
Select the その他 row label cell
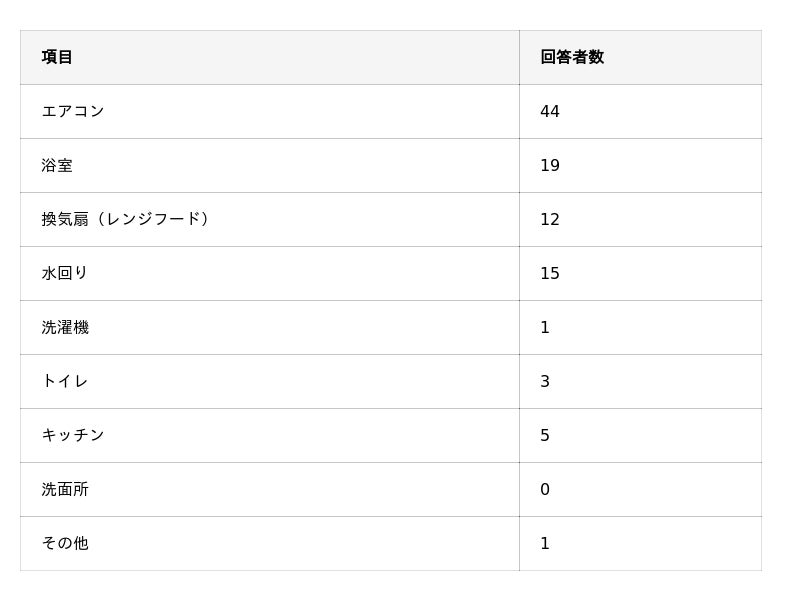tap(65, 543)
